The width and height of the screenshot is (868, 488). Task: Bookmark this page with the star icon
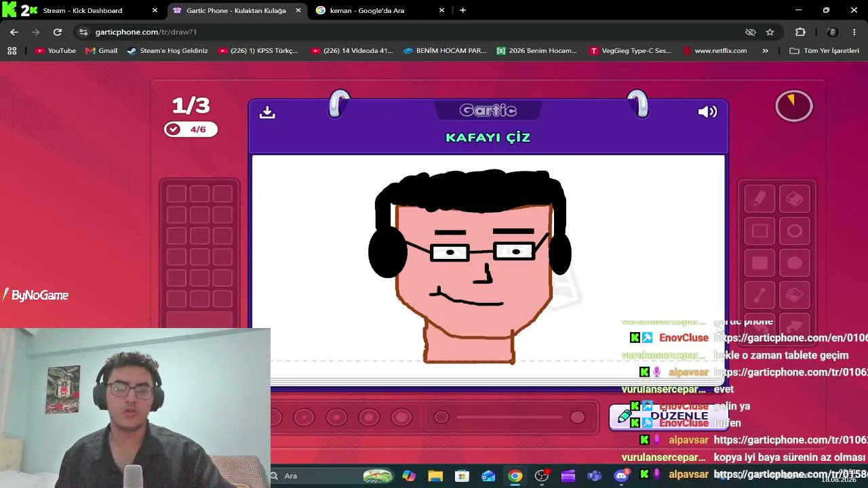770,32
